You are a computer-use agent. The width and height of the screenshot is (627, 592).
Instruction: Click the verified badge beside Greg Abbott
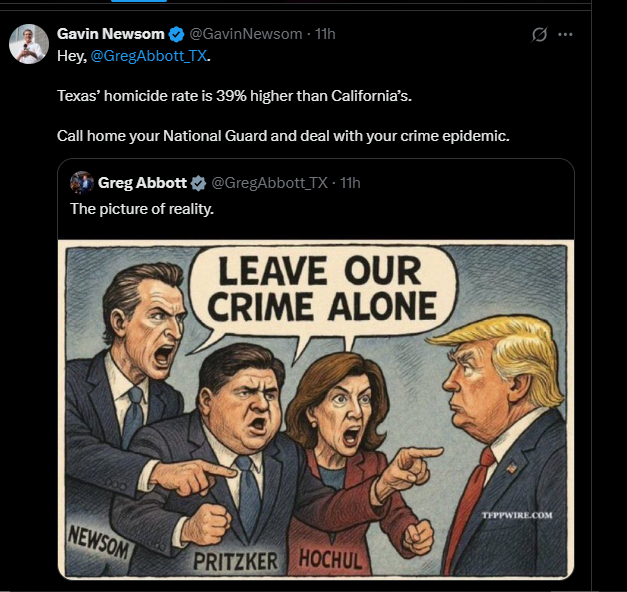pyautogui.click(x=199, y=183)
